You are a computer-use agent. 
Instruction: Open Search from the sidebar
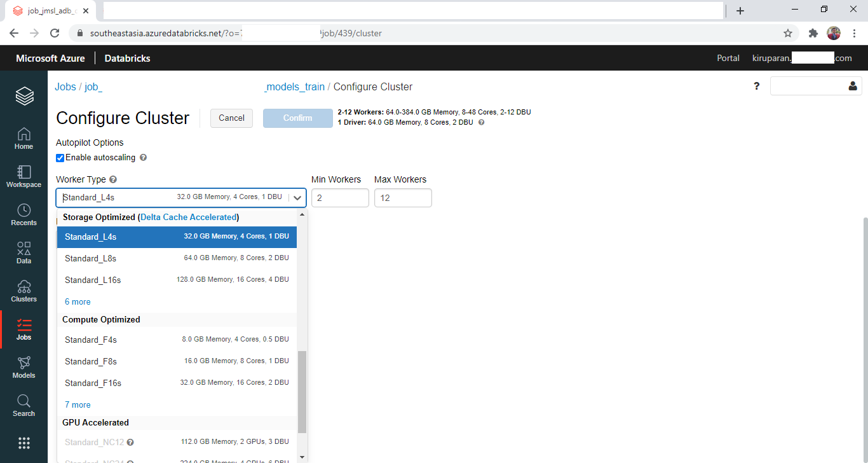pos(24,406)
